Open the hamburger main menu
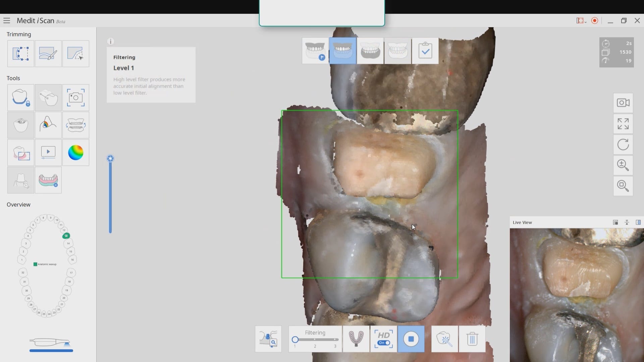Screen dimensions: 644x362 click(7, 21)
